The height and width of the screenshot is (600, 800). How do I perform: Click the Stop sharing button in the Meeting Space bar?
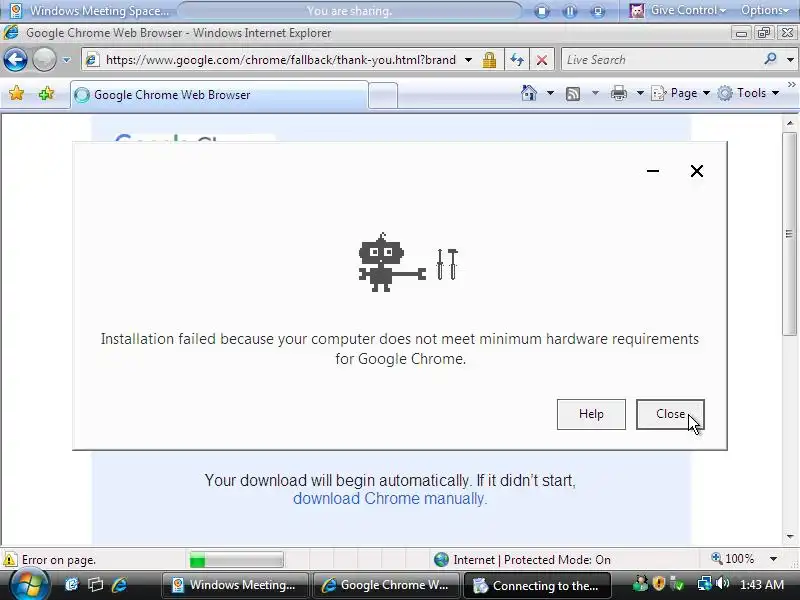(x=542, y=11)
